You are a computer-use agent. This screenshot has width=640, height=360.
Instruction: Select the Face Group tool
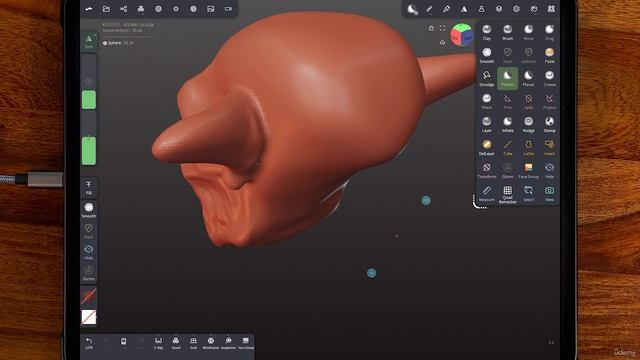[528, 170]
